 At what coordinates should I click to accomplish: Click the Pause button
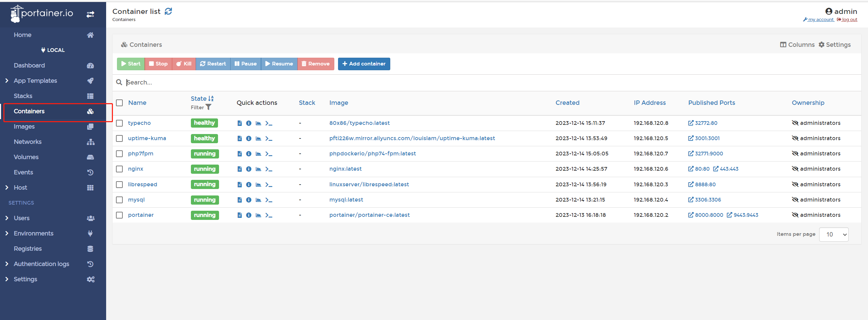pyautogui.click(x=245, y=64)
